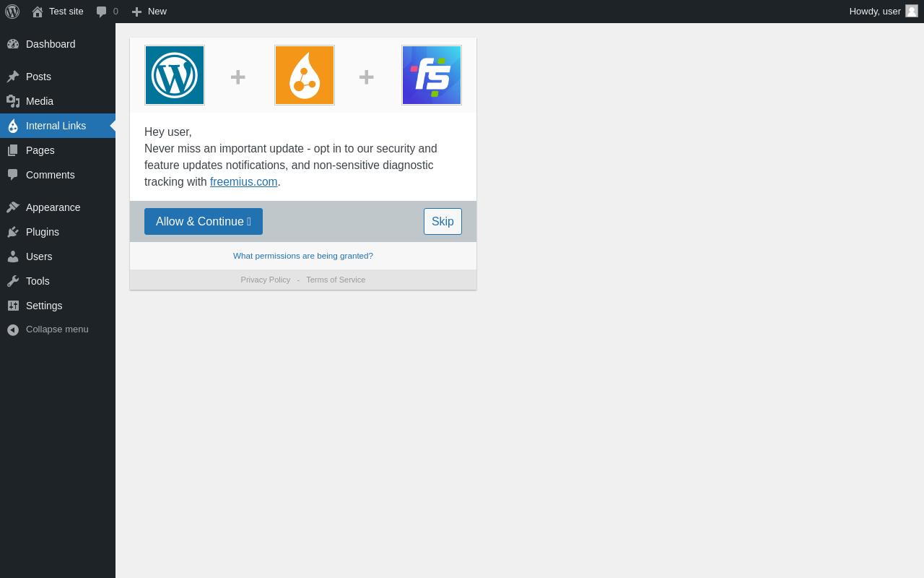Select Internal Links in the sidebar

[58, 126]
